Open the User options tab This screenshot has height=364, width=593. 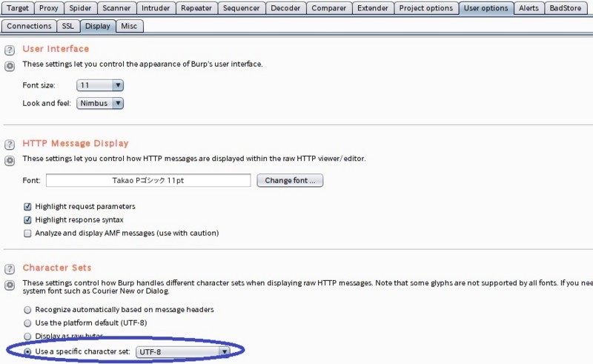486,8
